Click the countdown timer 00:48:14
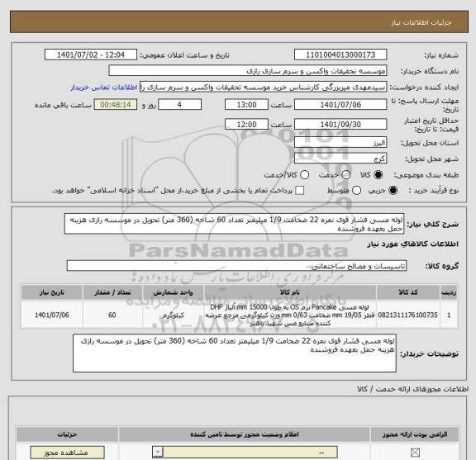 click(116, 105)
